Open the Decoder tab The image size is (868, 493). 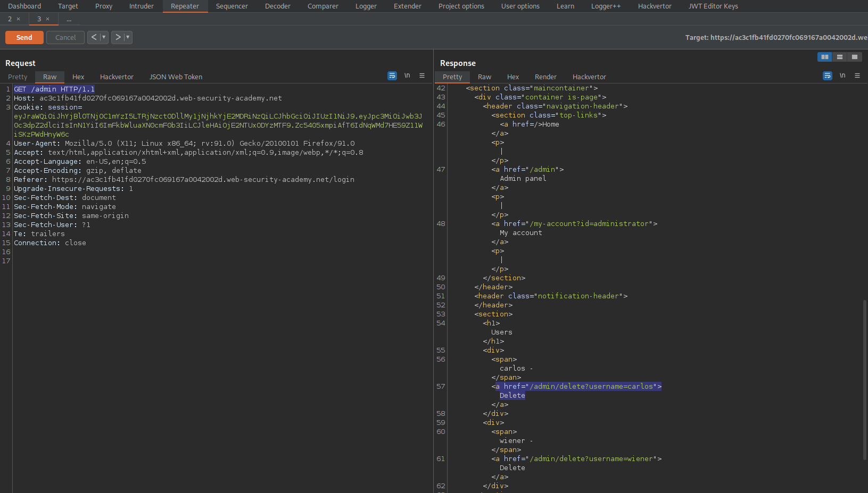278,6
